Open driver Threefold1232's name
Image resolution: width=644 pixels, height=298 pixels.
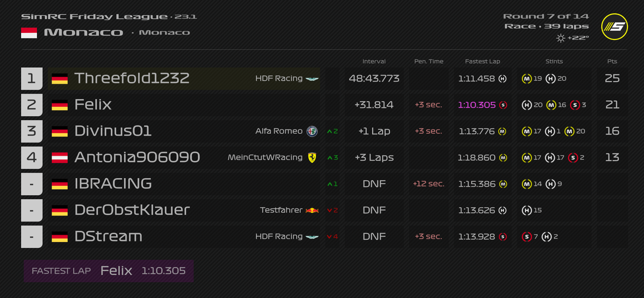pos(132,78)
